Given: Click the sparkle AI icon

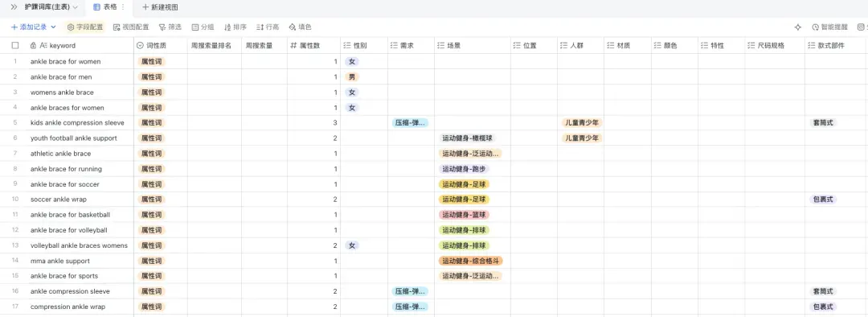Looking at the screenshot, I should tap(798, 27).
